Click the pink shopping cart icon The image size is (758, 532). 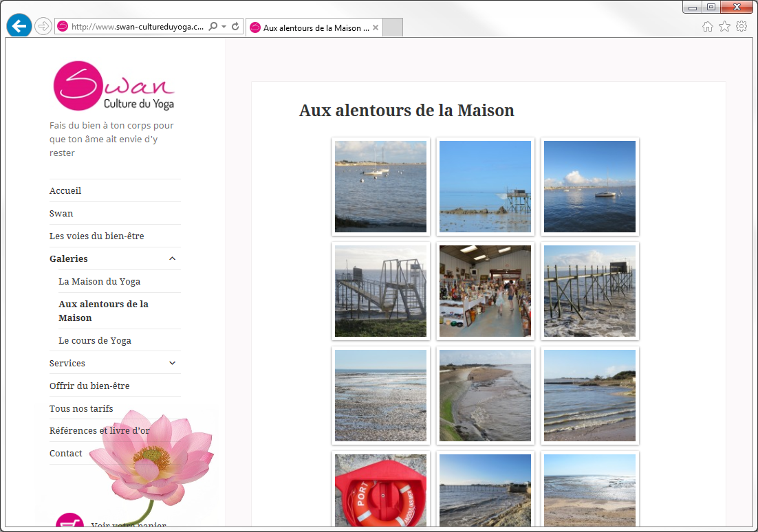[69, 524]
